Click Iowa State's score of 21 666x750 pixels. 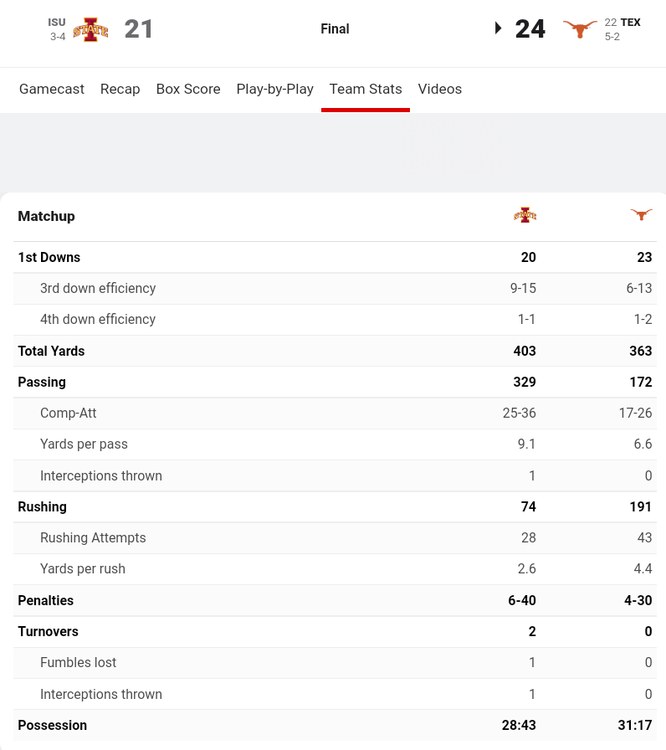pos(139,29)
